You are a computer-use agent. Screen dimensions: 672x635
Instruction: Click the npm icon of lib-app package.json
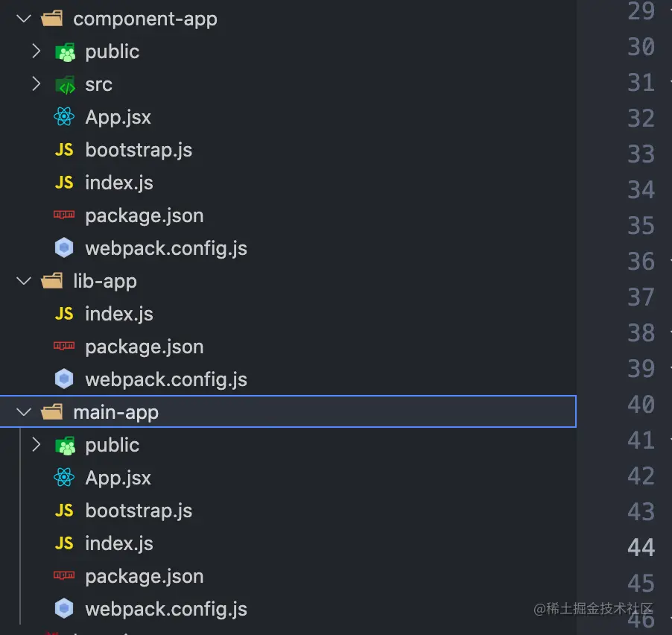64,346
